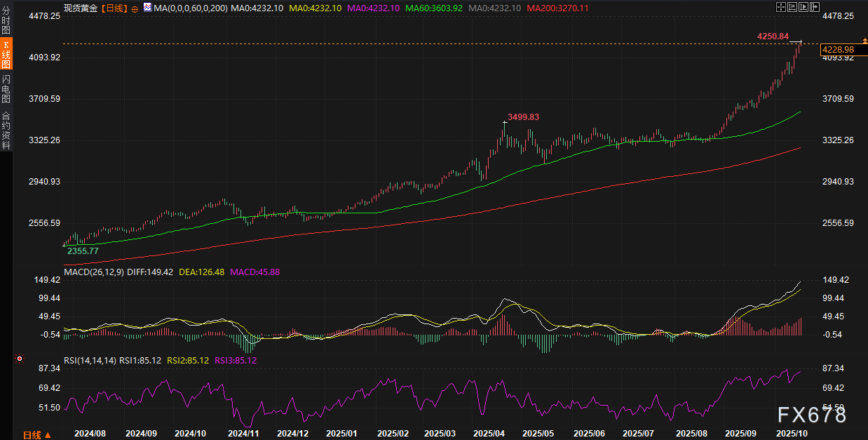The image size is (868, 440).
Task: Click the MACD(26,12,9) indicator label
Action: click(x=93, y=272)
